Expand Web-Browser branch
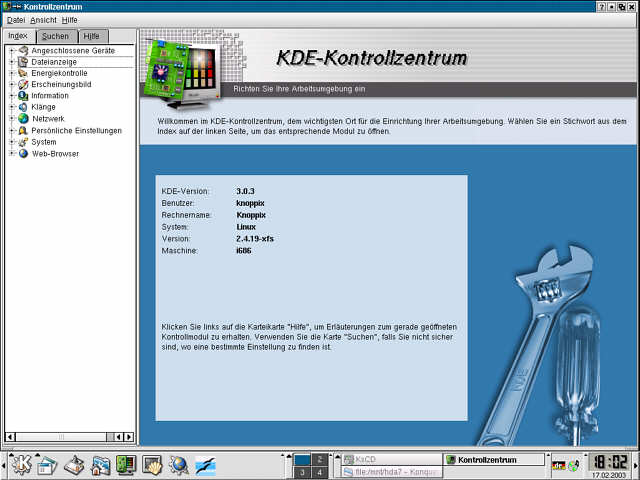This screenshot has width=640, height=480. pyautogui.click(x=12, y=153)
